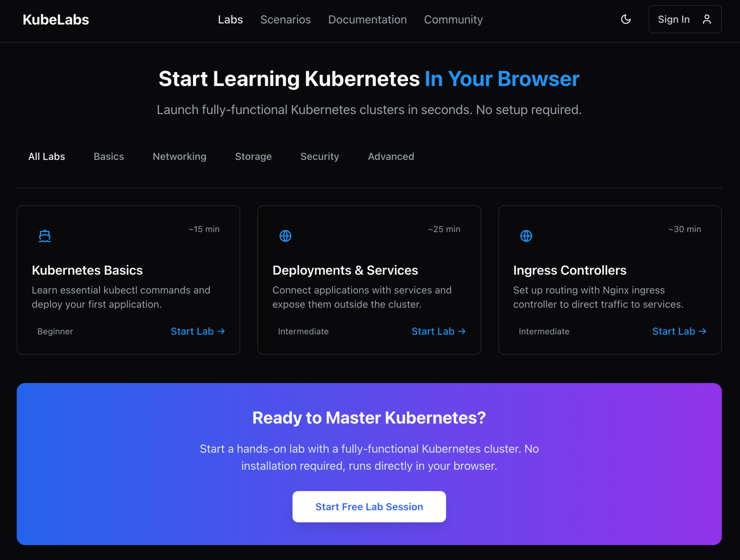Click the Deployments & Services card title
Image resolution: width=740 pixels, height=560 pixels.
coord(345,270)
